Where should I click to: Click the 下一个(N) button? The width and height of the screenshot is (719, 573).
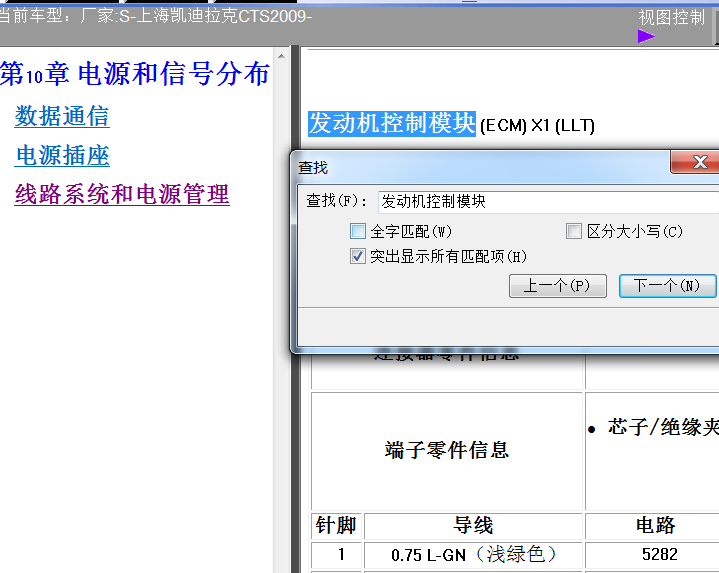point(667,286)
